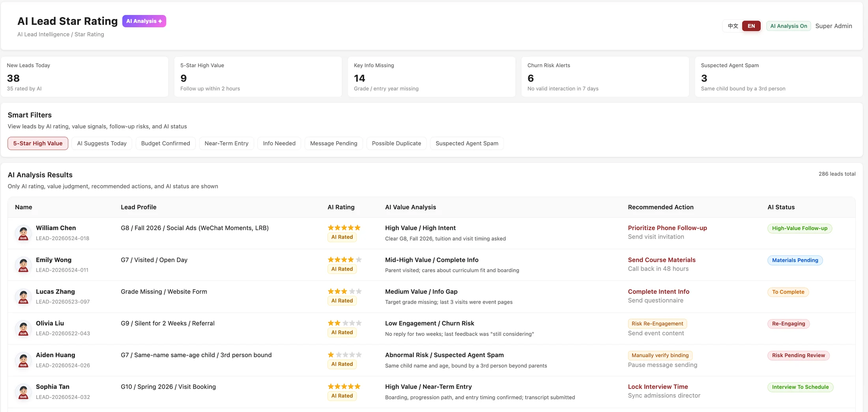Select the Near-Term Entry filter

click(226, 143)
